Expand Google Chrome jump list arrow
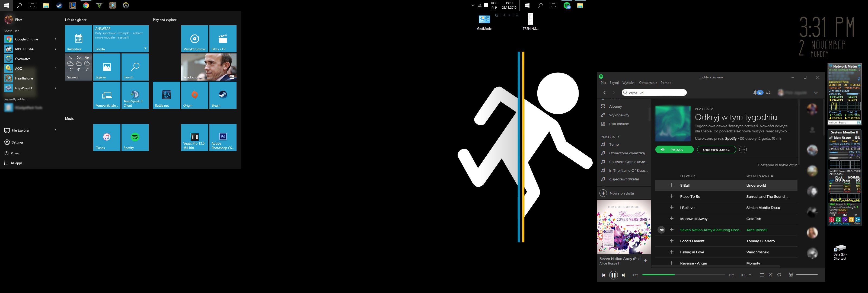The width and height of the screenshot is (868, 293). click(x=56, y=39)
